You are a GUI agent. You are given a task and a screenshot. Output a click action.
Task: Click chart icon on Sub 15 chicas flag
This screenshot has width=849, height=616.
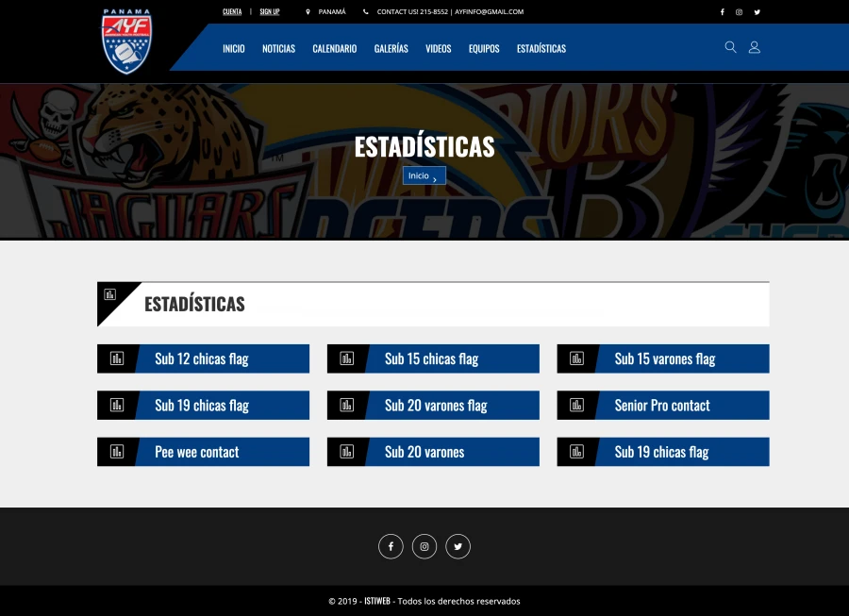click(x=347, y=358)
